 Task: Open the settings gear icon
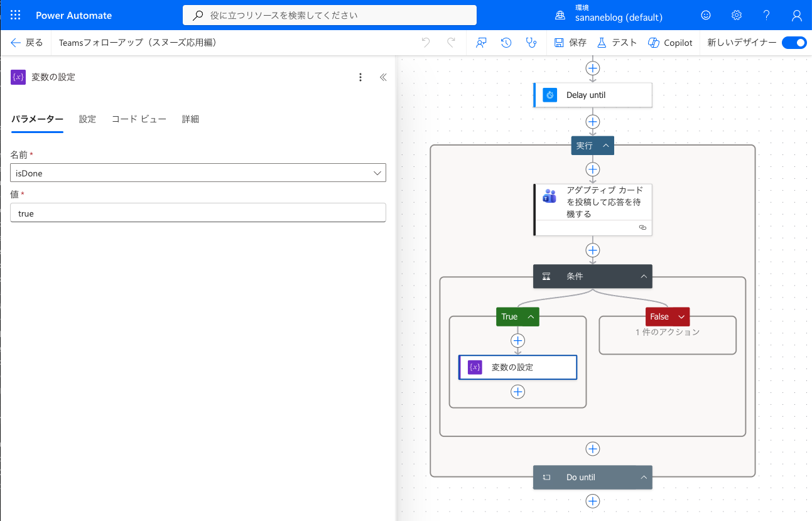[x=737, y=15]
